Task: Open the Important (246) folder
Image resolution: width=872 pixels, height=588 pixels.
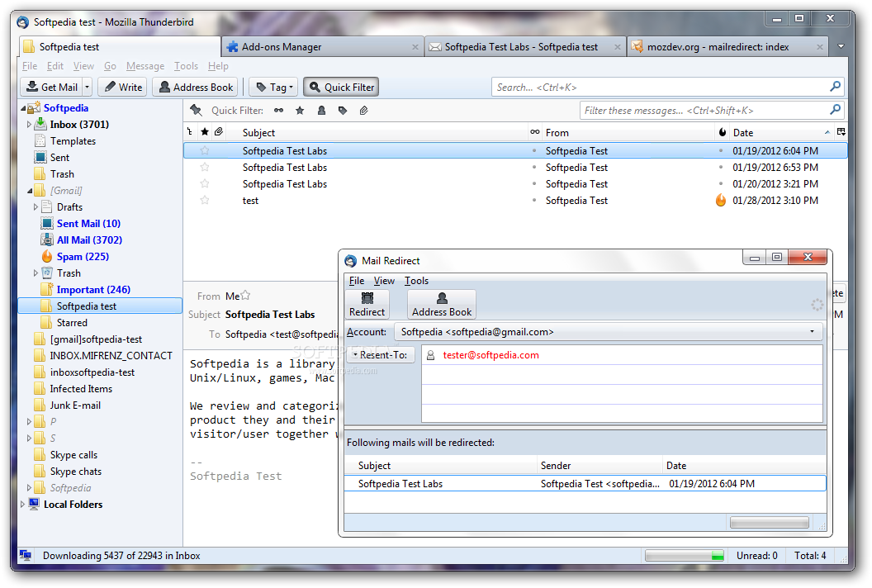Action: coord(93,290)
